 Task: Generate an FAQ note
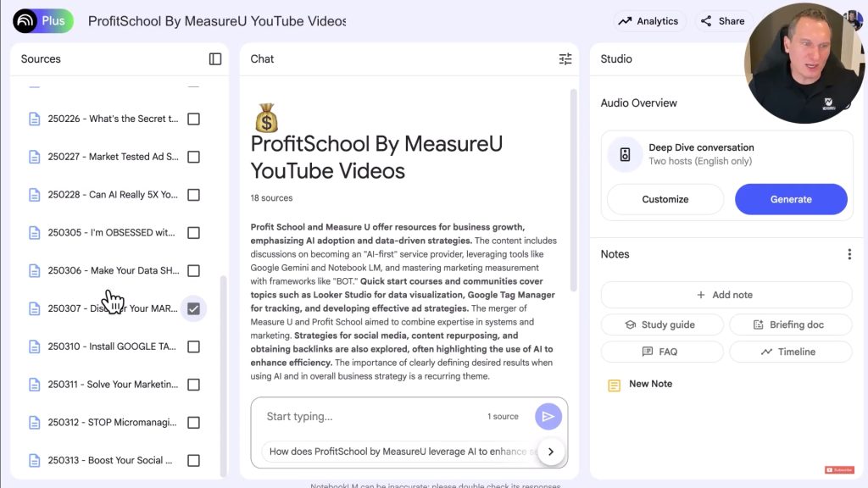click(662, 352)
